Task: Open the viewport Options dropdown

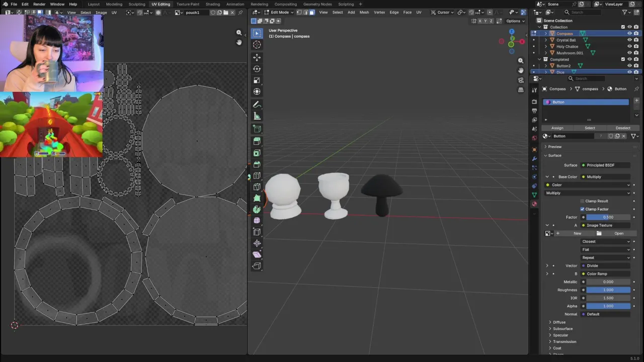Action: pos(515,21)
